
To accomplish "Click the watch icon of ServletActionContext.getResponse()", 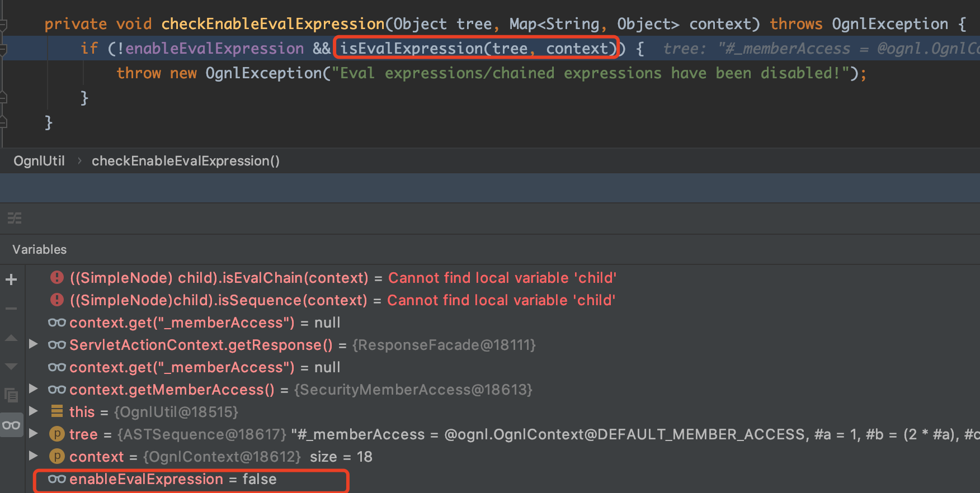I will pyautogui.click(x=57, y=345).
